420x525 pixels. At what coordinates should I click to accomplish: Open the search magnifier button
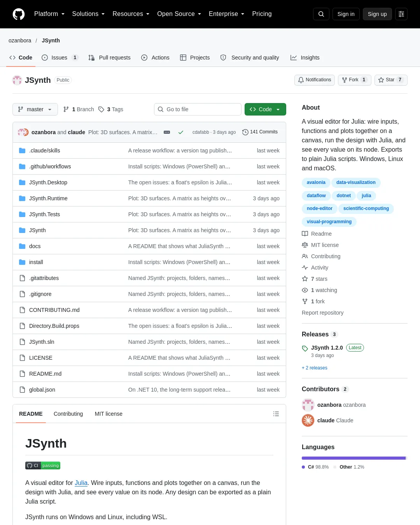[x=321, y=14]
